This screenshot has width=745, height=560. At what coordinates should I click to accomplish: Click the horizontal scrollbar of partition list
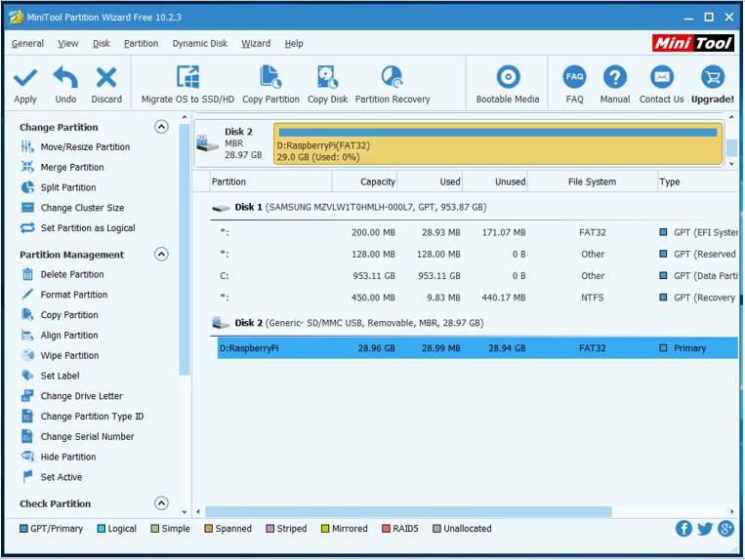408,511
